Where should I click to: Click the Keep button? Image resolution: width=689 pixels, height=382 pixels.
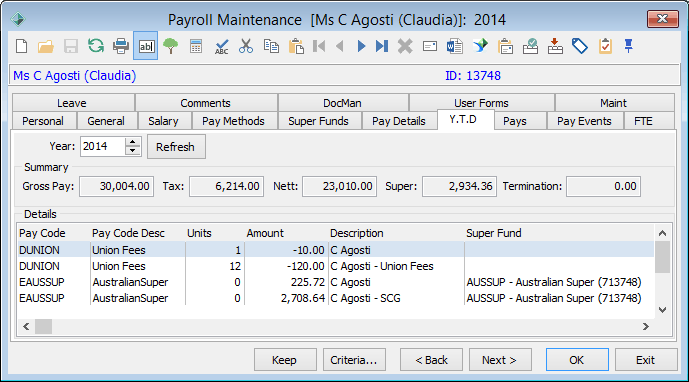coord(285,360)
